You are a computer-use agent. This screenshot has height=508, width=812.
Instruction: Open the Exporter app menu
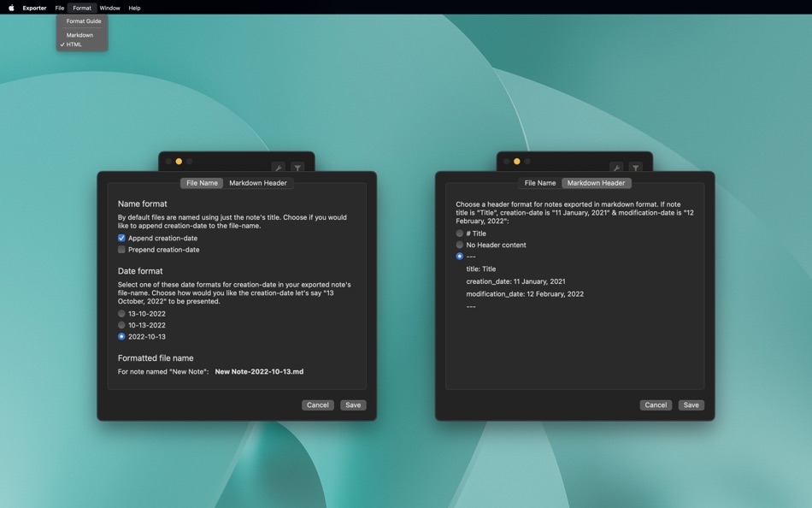[x=34, y=8]
